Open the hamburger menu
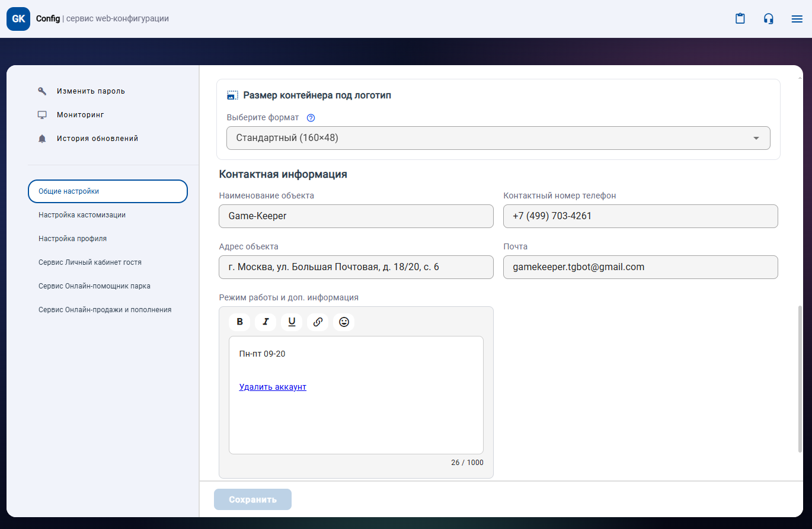812x529 pixels. [x=797, y=19]
